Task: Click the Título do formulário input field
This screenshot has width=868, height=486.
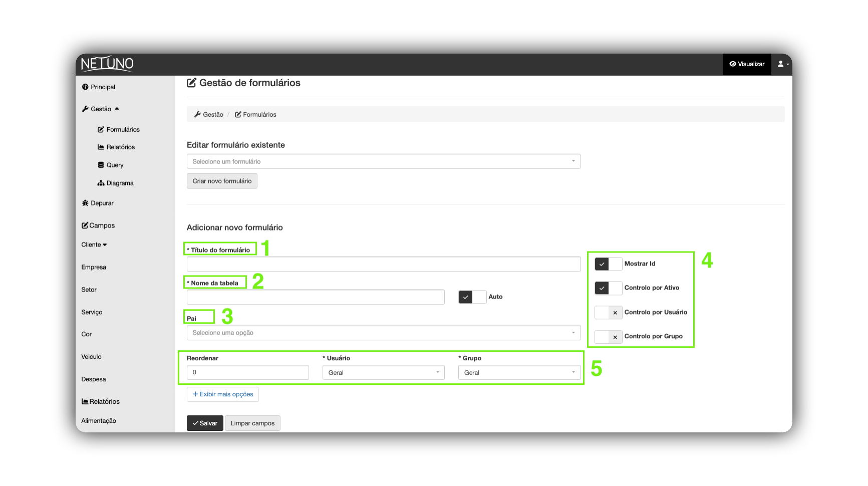Action: pyautogui.click(x=384, y=264)
